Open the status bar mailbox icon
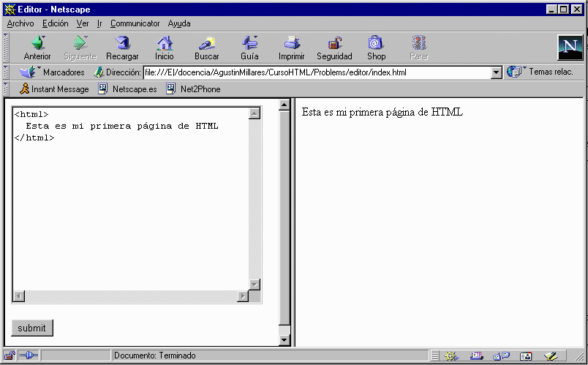Screen dimensions: 588x365 coord(476,355)
